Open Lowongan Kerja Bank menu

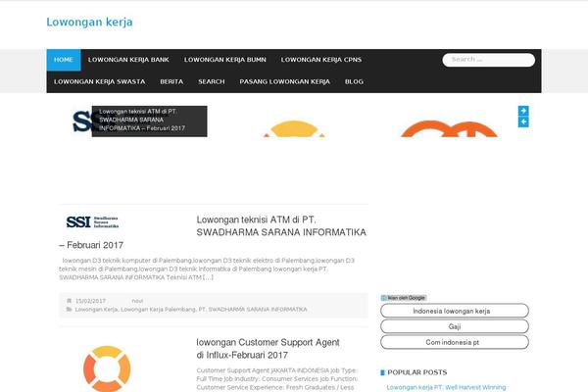[x=128, y=60]
